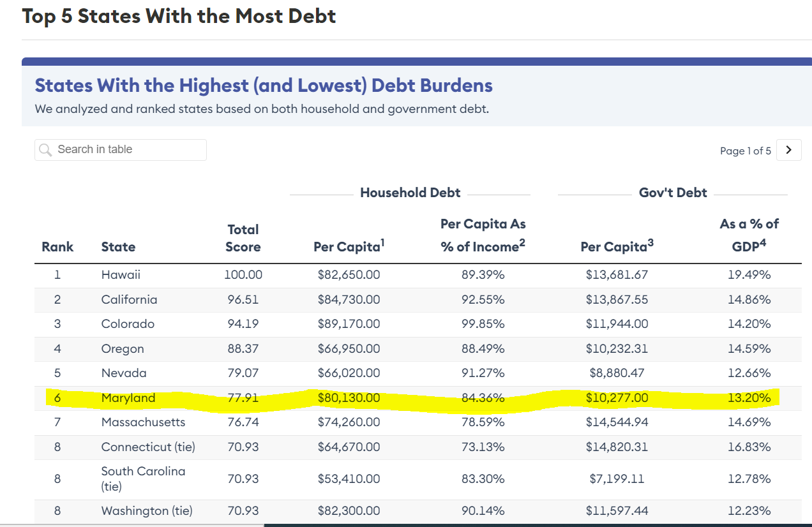Click the Top 5 States heading
812x527 pixels.
[x=179, y=16]
